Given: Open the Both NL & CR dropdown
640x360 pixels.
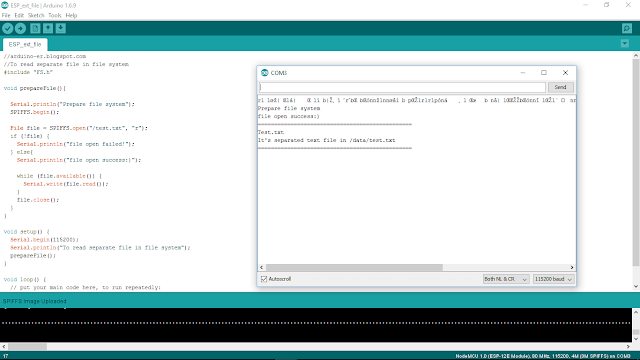Looking at the screenshot, I should coord(506,279).
